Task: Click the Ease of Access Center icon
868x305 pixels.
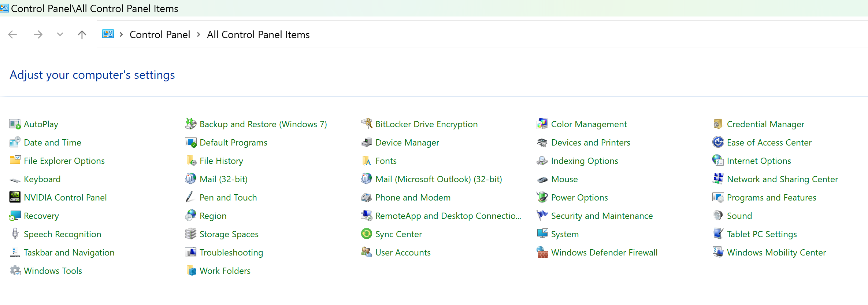Action: [x=718, y=143]
